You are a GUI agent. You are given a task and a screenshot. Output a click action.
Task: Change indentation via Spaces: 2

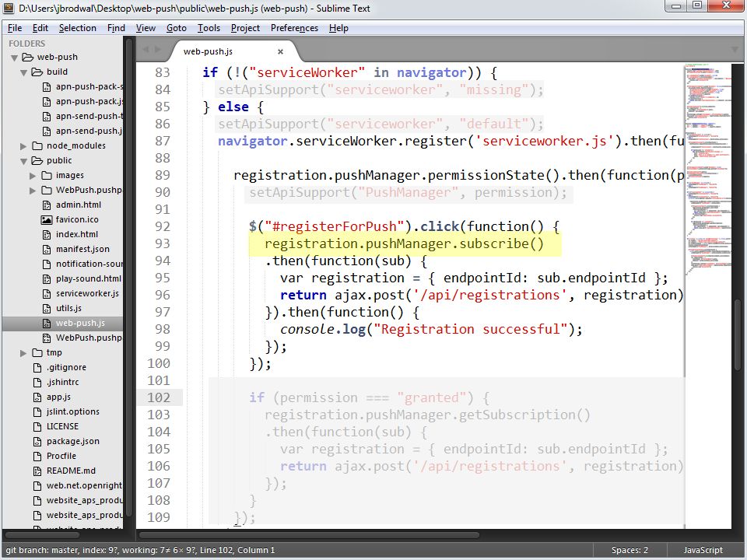(x=630, y=550)
